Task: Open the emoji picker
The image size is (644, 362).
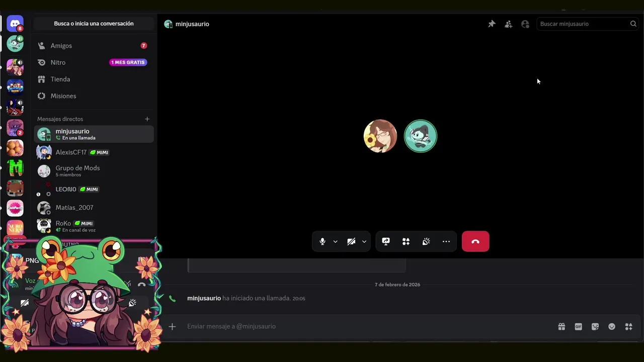Action: (612, 326)
